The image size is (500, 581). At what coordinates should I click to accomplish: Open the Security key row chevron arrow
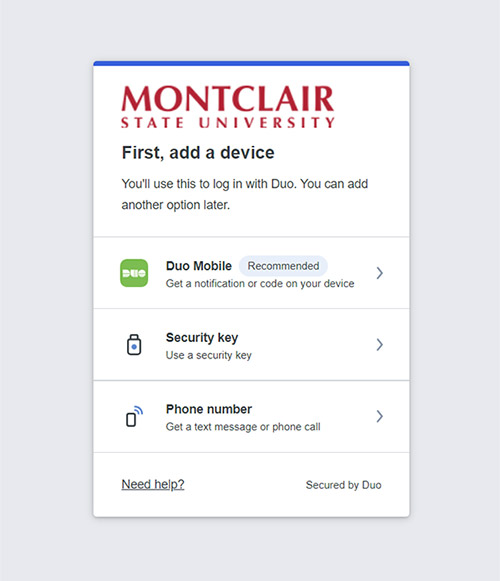pyautogui.click(x=379, y=345)
